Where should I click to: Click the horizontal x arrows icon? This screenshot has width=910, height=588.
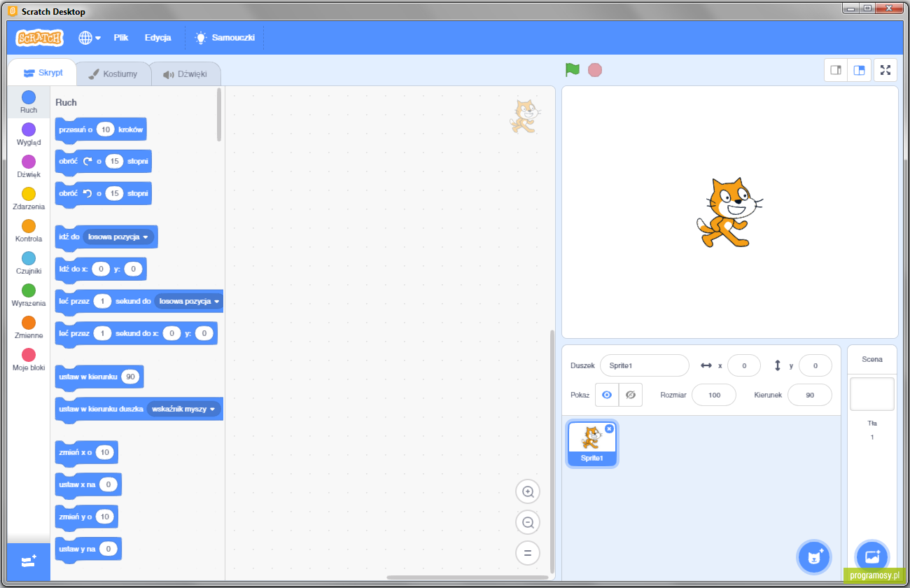(x=706, y=365)
